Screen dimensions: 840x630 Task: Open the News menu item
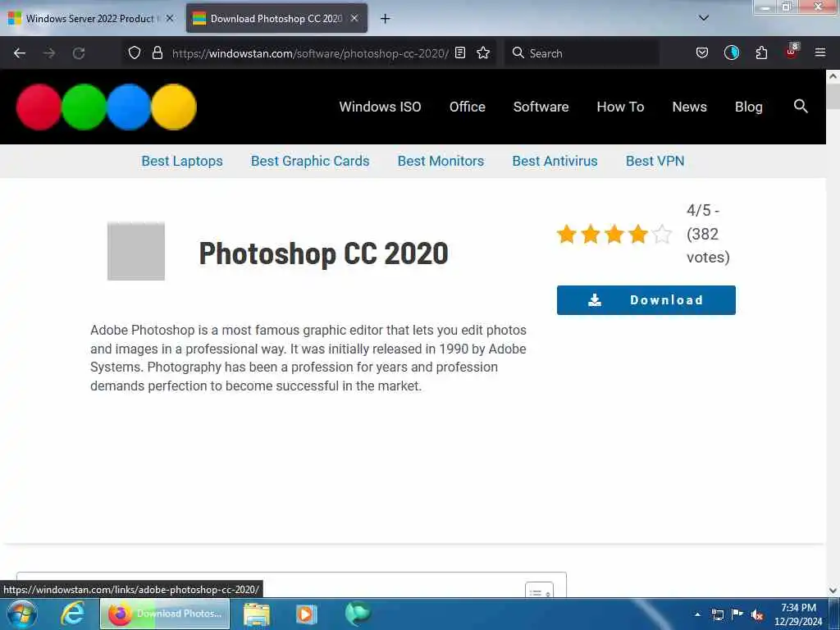(x=689, y=107)
